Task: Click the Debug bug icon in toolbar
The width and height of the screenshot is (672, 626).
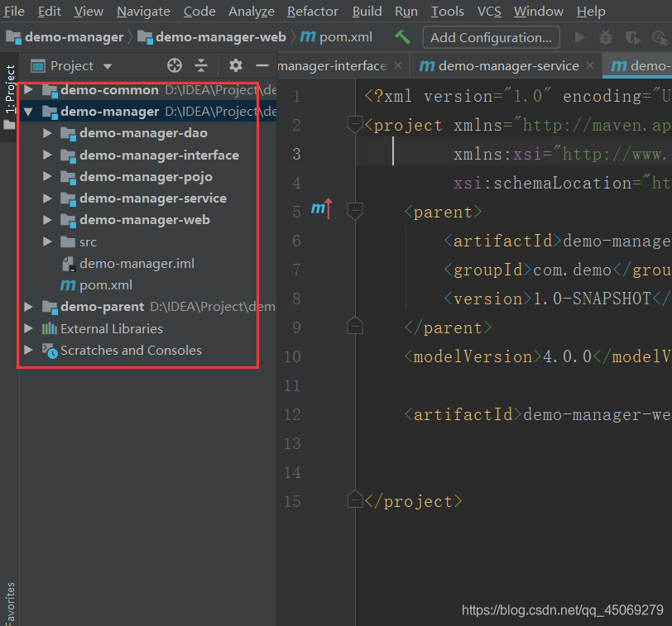Action: click(x=606, y=38)
